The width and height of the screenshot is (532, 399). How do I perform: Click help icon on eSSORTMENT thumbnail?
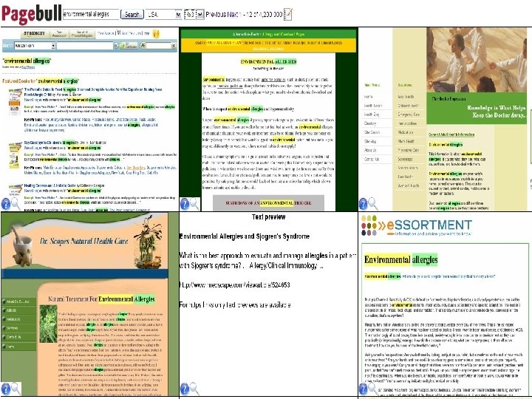click(363, 389)
